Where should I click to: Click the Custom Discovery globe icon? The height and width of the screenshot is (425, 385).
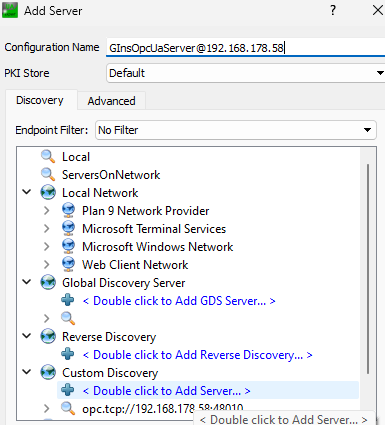(x=48, y=372)
